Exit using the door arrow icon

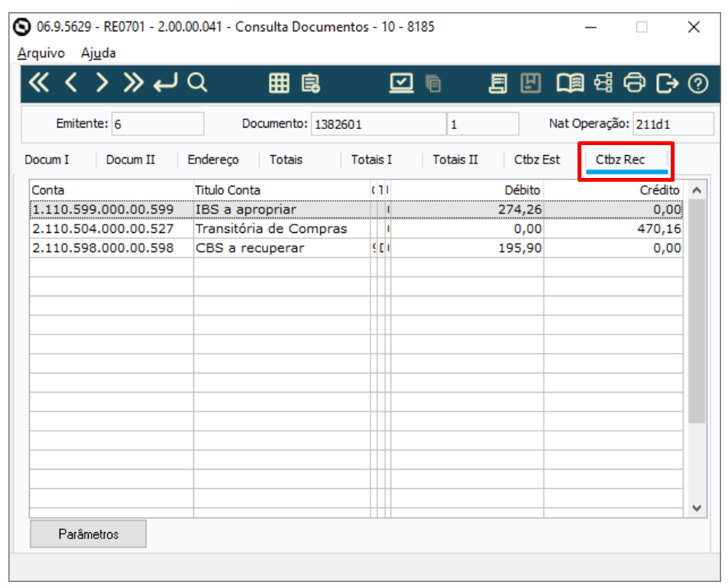pyautogui.click(x=667, y=83)
